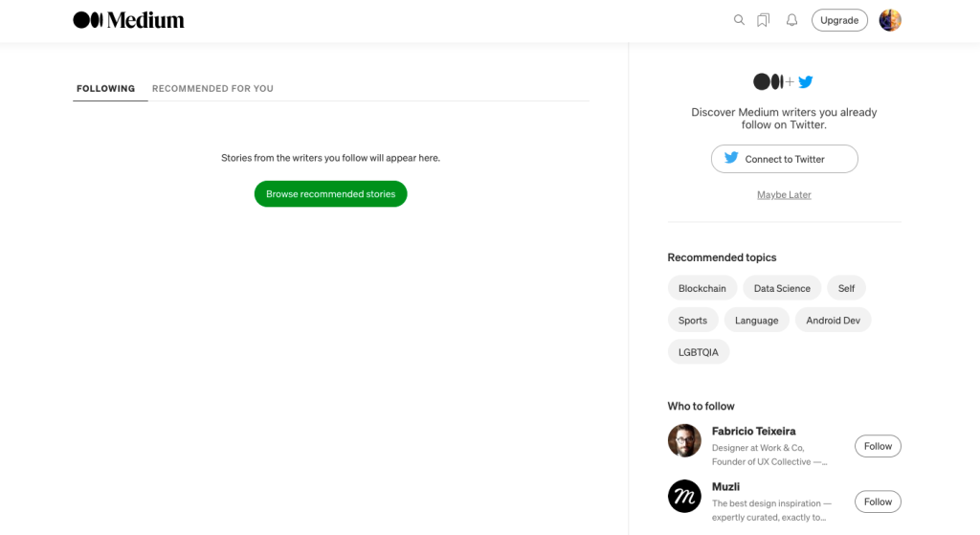Click Connect to Twitter button

coord(785,159)
